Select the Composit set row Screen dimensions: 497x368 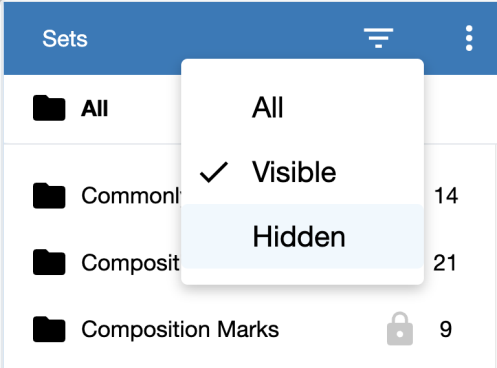[x=250, y=263]
